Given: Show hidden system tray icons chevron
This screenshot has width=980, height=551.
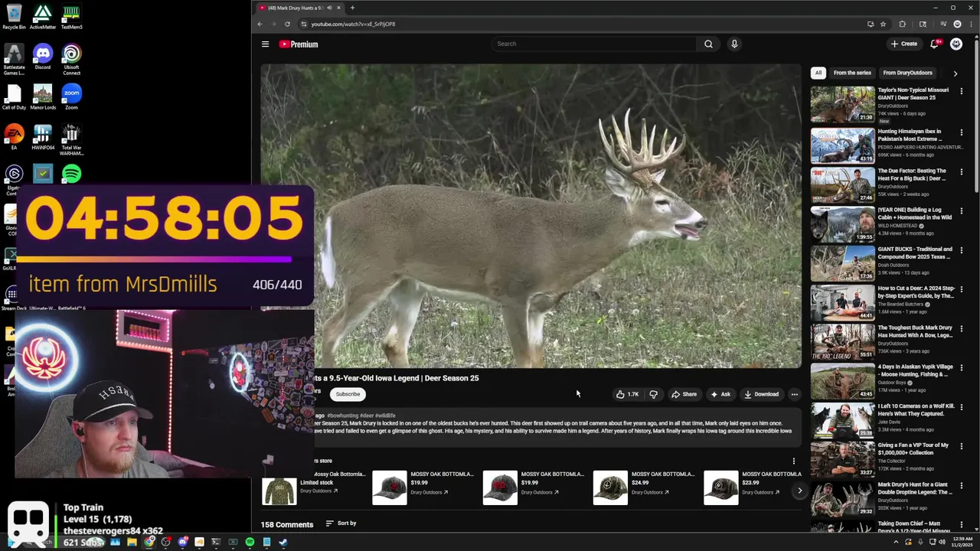Looking at the screenshot, I should coord(896,542).
